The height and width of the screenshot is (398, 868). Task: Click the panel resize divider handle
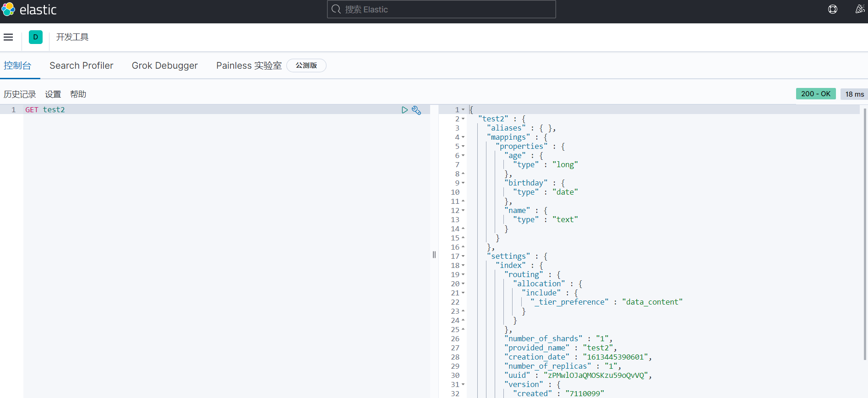[434, 255]
